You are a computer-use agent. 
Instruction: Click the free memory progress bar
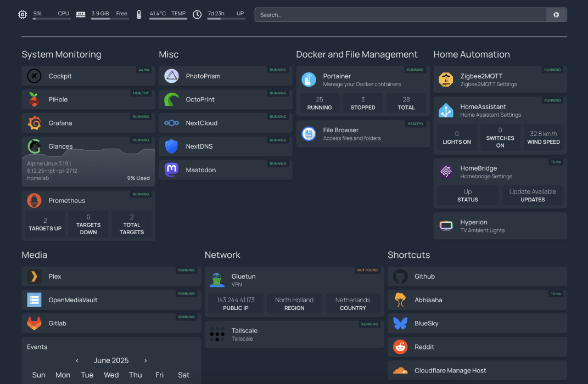110,19
